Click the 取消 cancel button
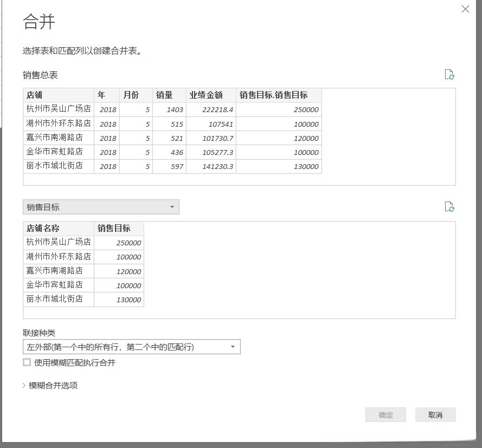Screen dimensions: 482x448 pyautogui.click(x=435, y=414)
